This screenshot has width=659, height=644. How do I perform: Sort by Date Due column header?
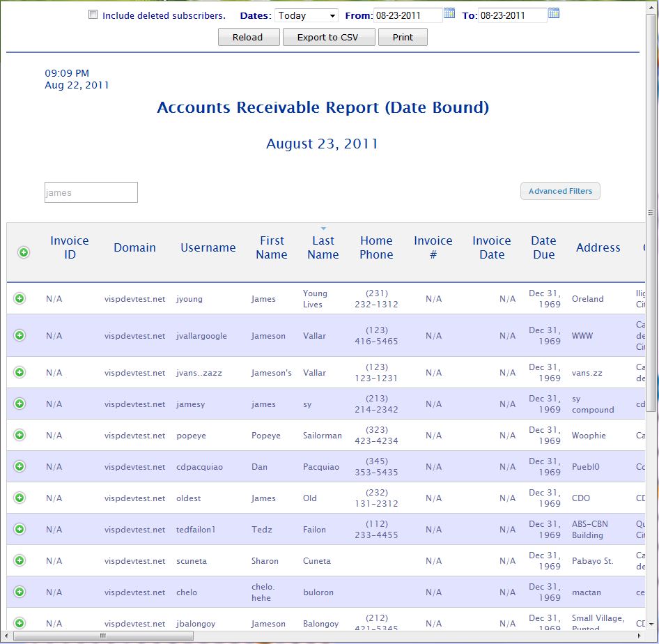pyautogui.click(x=543, y=247)
